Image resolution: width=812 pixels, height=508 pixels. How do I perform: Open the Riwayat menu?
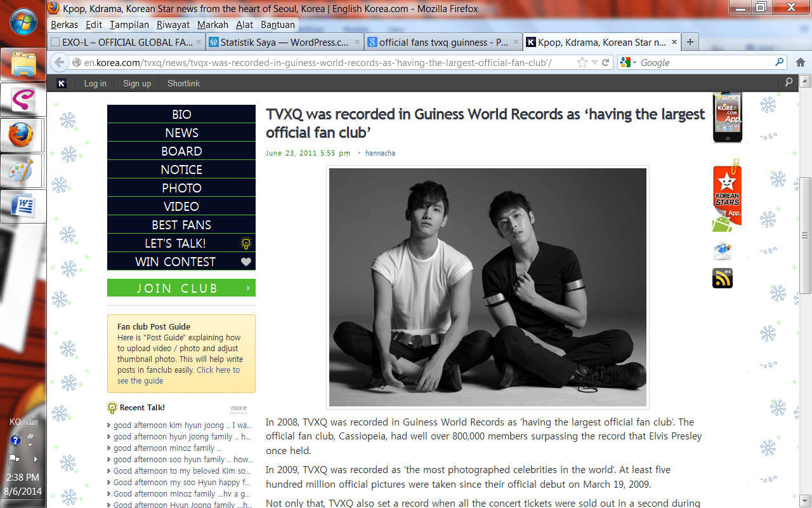click(173, 25)
